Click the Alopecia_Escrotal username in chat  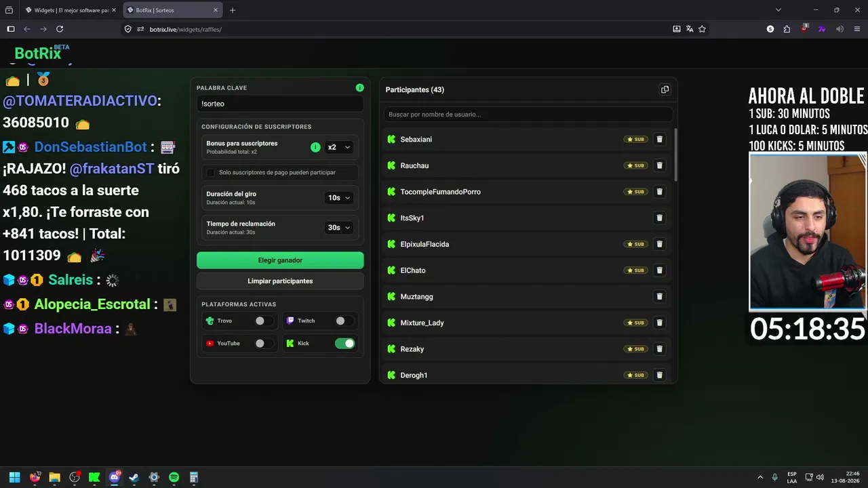click(92, 304)
